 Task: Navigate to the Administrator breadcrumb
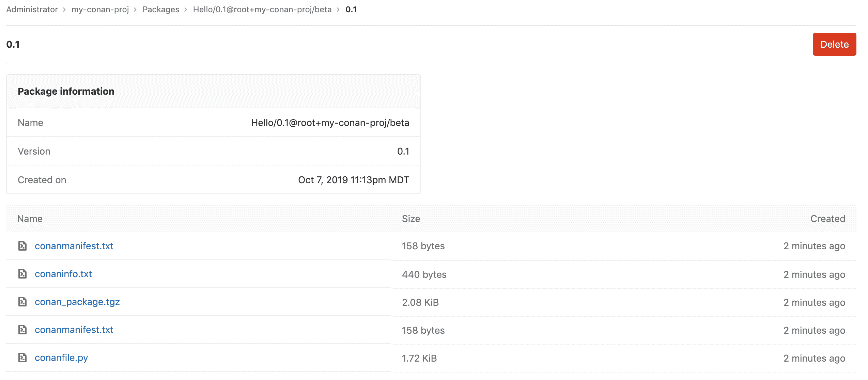tap(32, 9)
